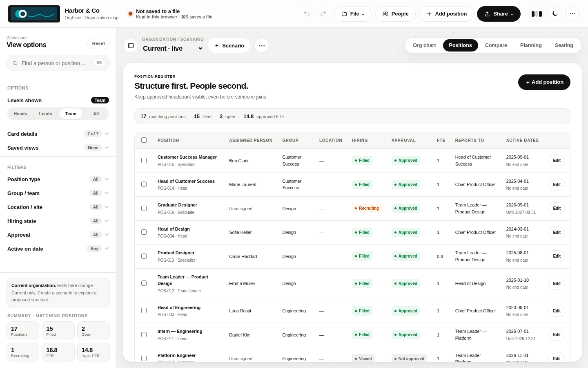Image resolution: width=588 pixels, height=368 pixels.
Task: Click the redo arrow icon
Action: [323, 14]
